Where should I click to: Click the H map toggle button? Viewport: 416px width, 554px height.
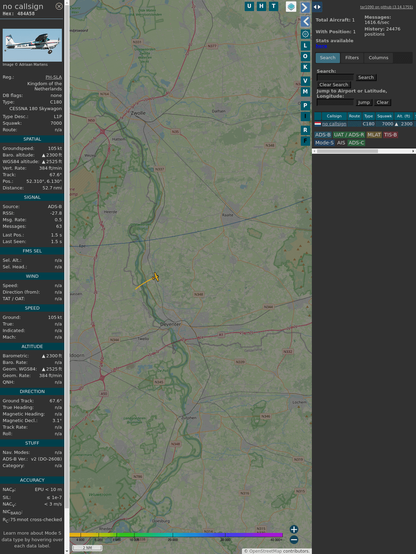coord(261,6)
